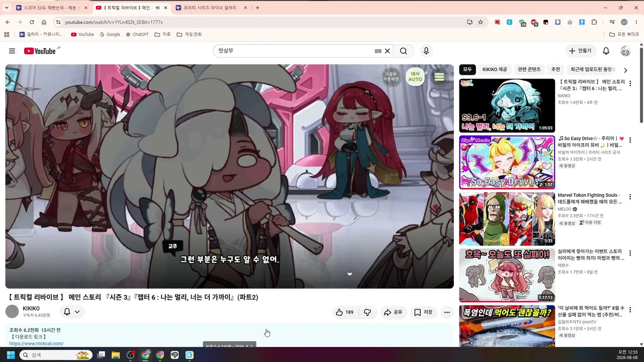
Task: Open the So Easy Drive video thumbnail
Action: point(507,162)
